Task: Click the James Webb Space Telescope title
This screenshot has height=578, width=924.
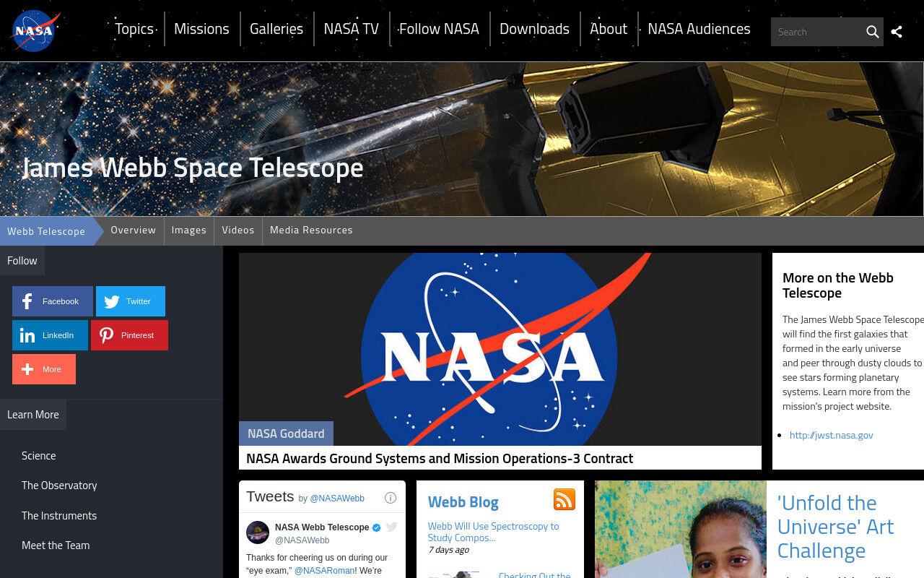Action: point(193,168)
